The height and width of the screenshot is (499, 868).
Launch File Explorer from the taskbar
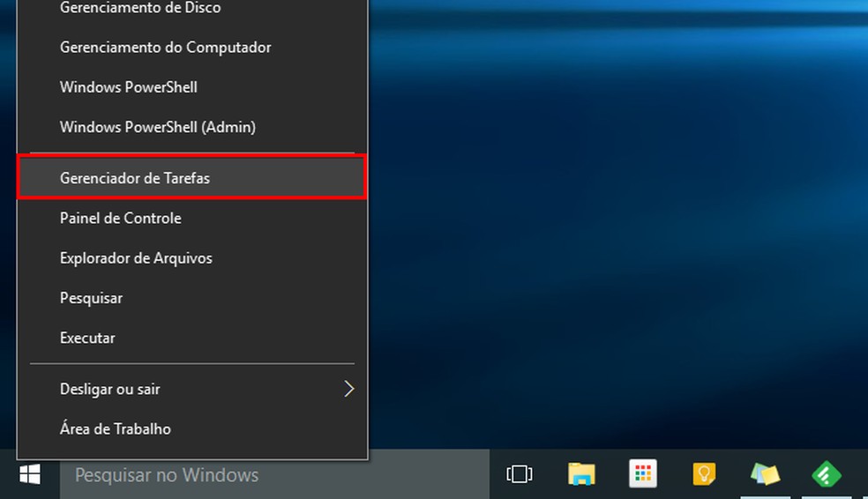pyautogui.click(x=581, y=474)
